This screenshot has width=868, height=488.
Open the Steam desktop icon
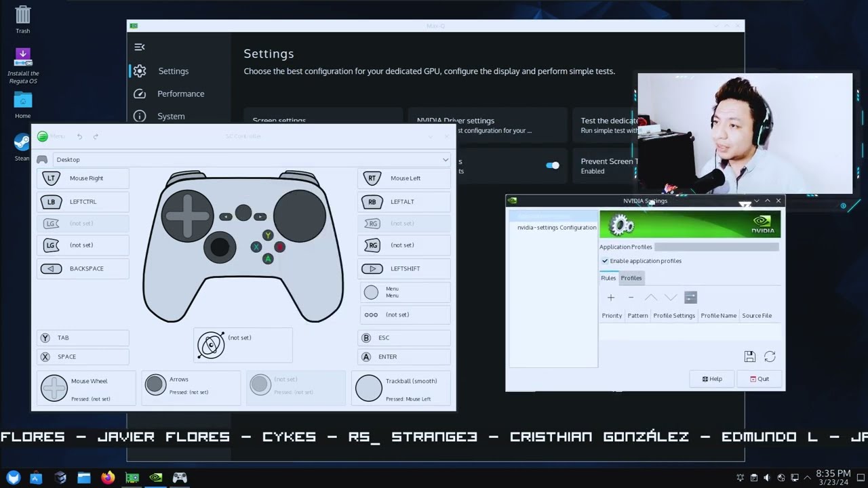[x=22, y=146]
